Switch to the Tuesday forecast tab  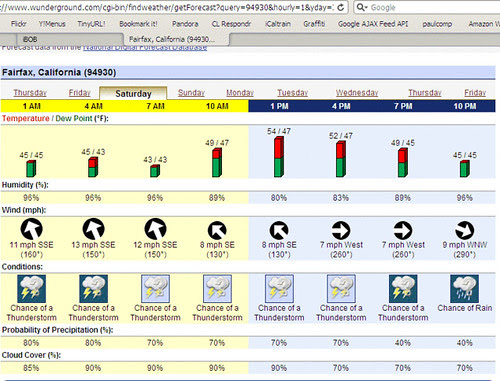pyautogui.click(x=293, y=93)
